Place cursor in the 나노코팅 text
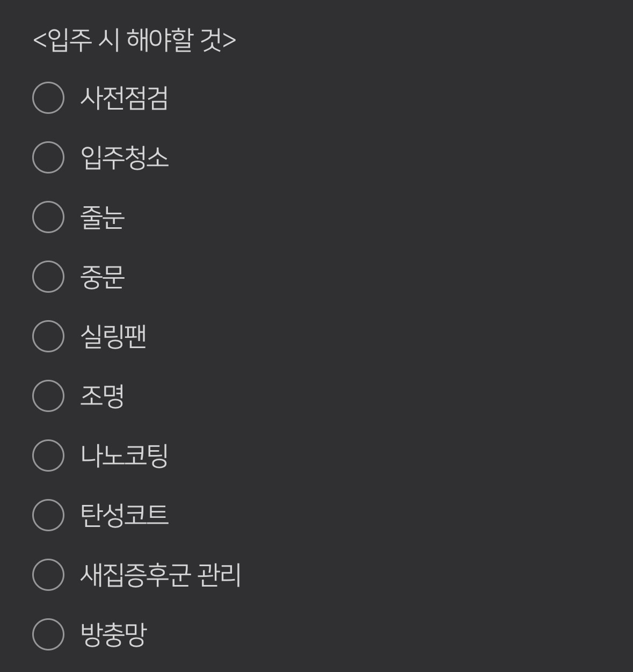Screen dimensions: 633x672 [x=124, y=456]
